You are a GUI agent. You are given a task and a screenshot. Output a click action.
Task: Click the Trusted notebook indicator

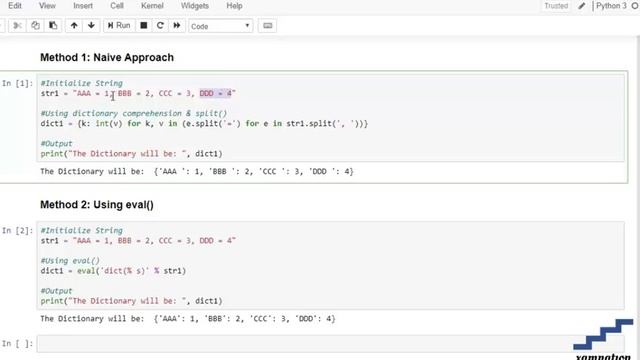(x=556, y=6)
